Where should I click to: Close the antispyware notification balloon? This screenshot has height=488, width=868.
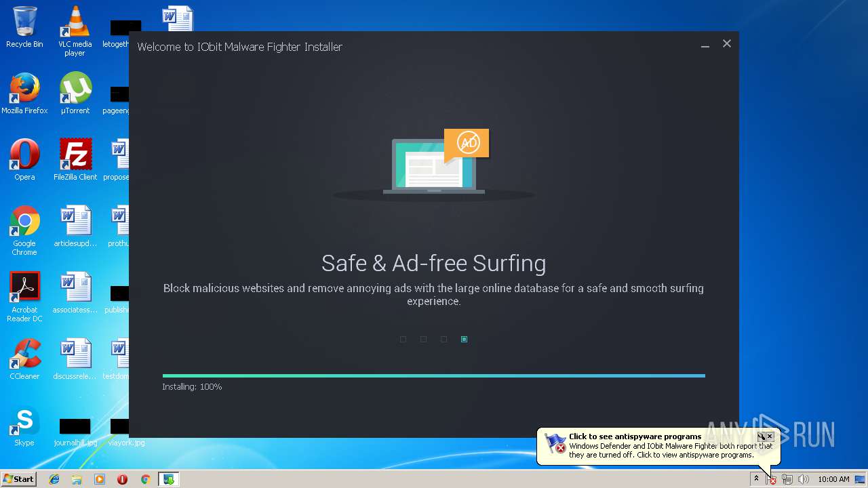point(770,436)
